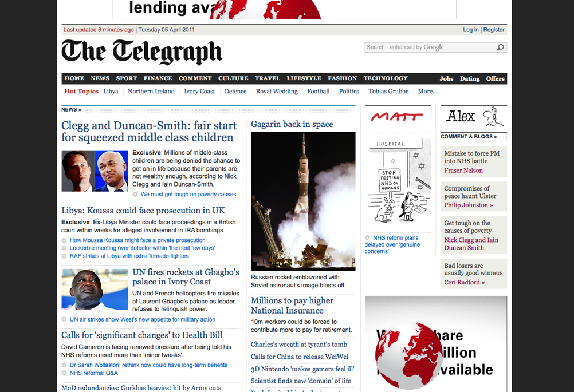Open Millions to pay higher National Insurance
The image size is (574, 392).
point(292,306)
